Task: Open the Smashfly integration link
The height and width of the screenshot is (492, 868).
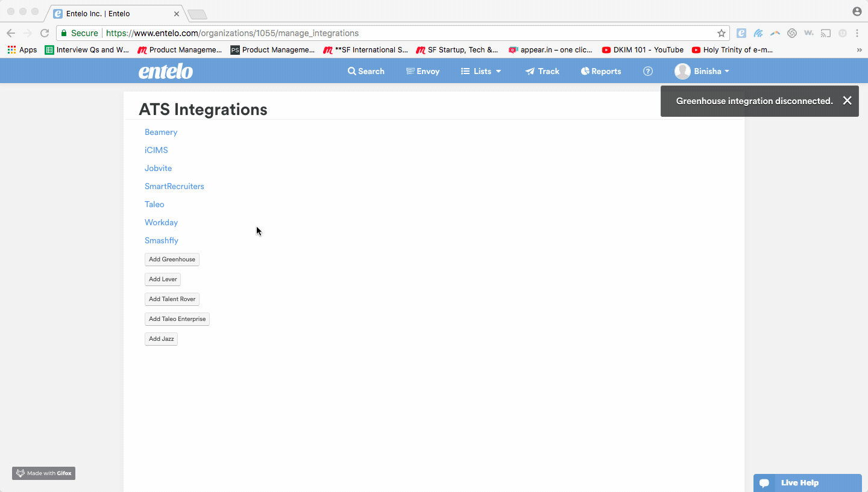Action: (x=162, y=240)
